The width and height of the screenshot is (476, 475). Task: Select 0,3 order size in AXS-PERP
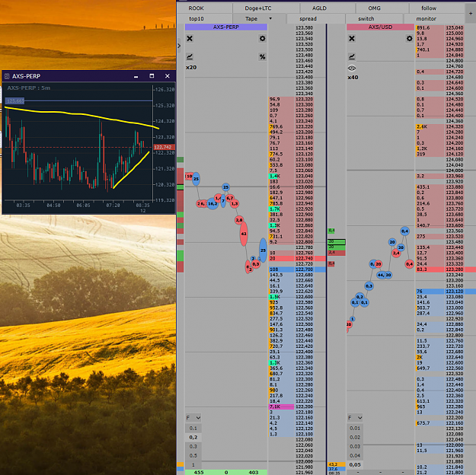193,446
